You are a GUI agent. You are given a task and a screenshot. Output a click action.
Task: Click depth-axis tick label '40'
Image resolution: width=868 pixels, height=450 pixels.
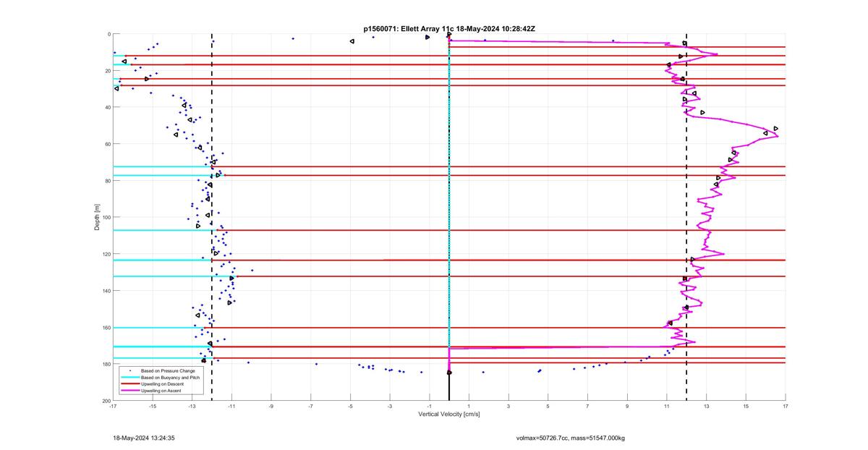107,107
